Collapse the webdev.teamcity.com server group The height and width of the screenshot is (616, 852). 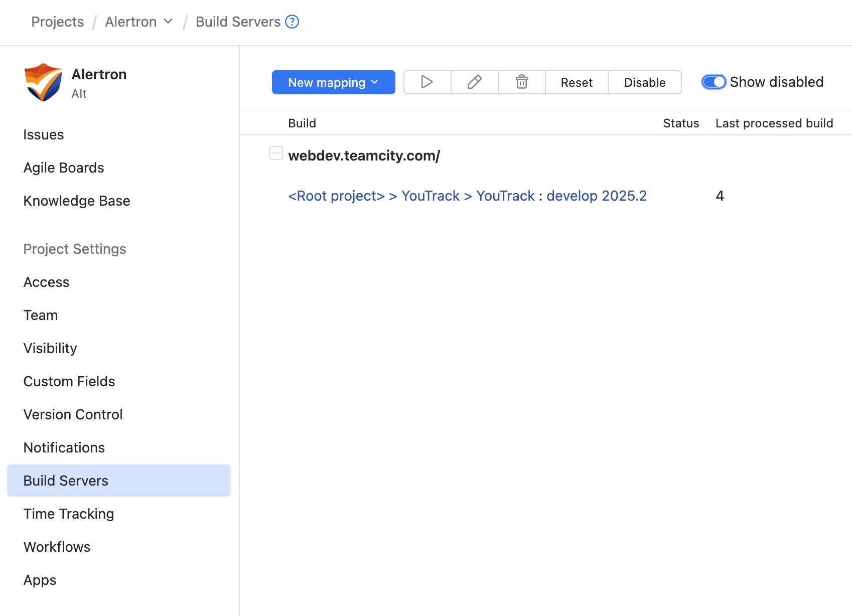pos(276,153)
